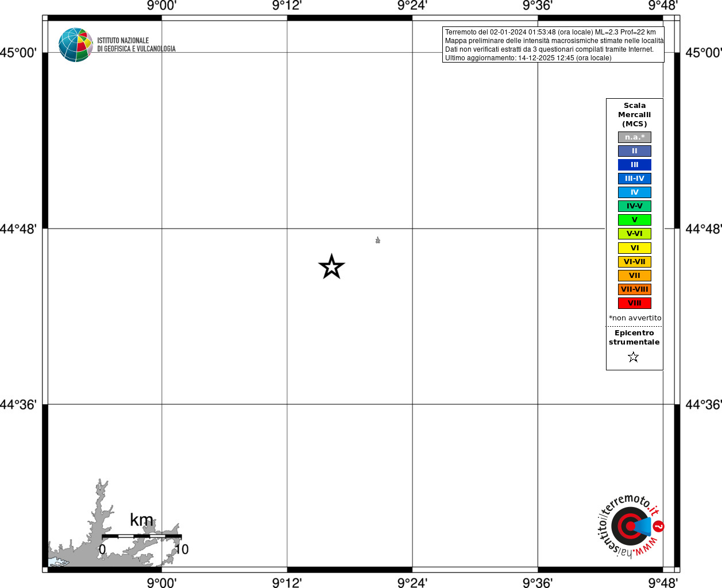Select the VII-VIII legend swatch
Screen dimensions: 722x588
pyautogui.click(x=635, y=289)
